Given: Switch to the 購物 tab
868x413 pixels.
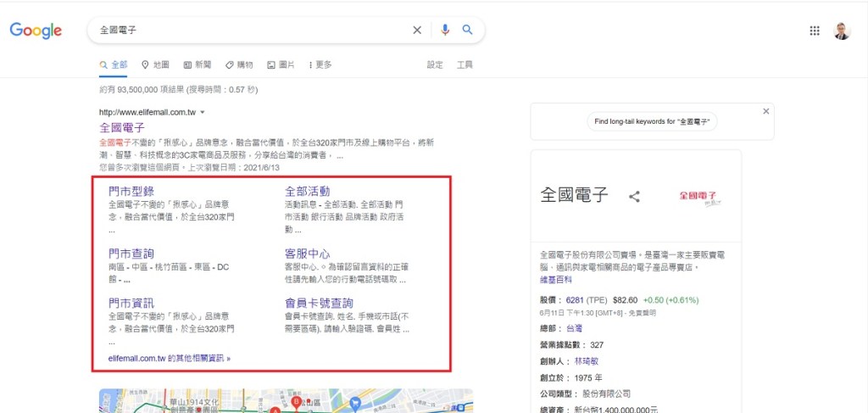Looking at the screenshot, I should [239, 64].
